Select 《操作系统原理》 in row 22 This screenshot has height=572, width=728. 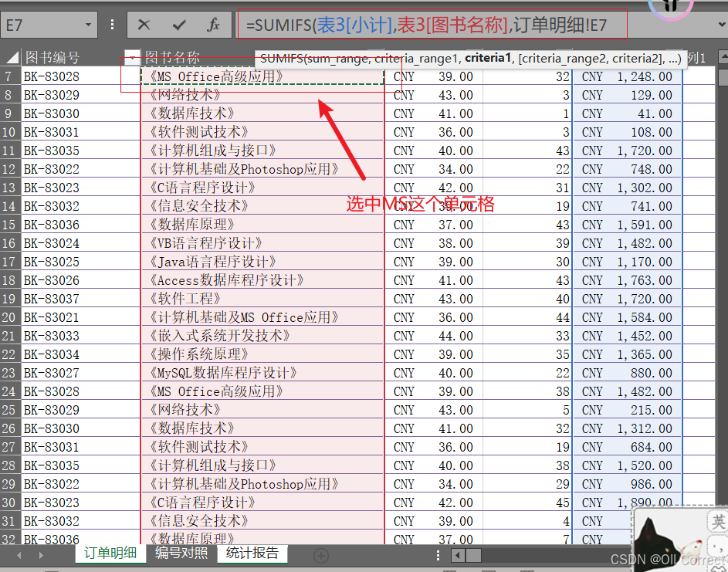pyautogui.click(x=262, y=354)
